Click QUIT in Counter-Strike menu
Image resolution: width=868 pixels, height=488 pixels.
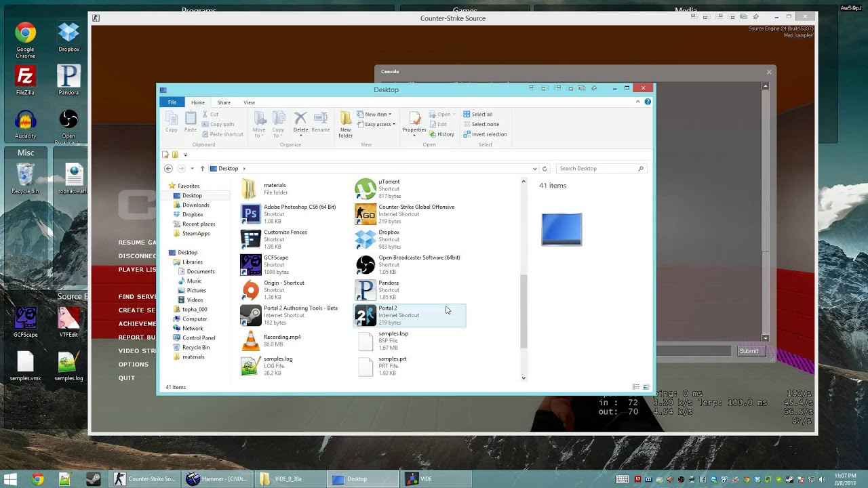coord(127,378)
